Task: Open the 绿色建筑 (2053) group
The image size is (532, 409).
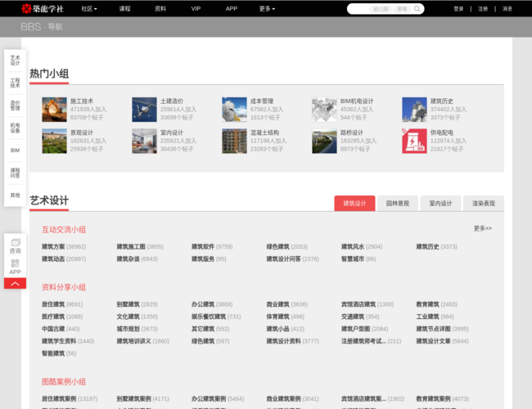Action: (287, 246)
